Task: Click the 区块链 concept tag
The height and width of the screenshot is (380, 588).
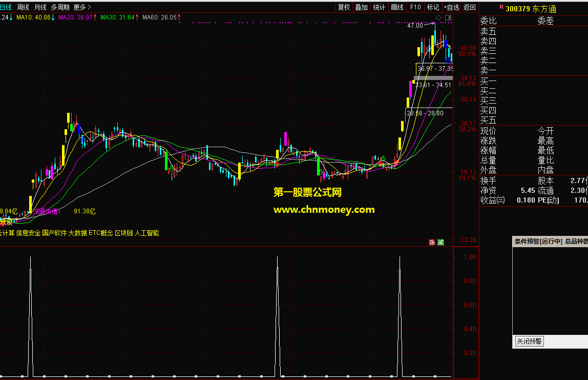Action: (124, 233)
